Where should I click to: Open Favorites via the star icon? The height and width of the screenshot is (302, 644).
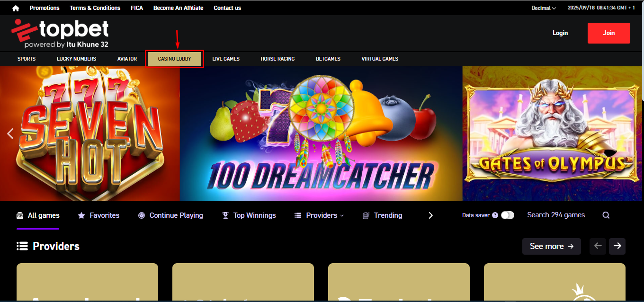click(80, 215)
